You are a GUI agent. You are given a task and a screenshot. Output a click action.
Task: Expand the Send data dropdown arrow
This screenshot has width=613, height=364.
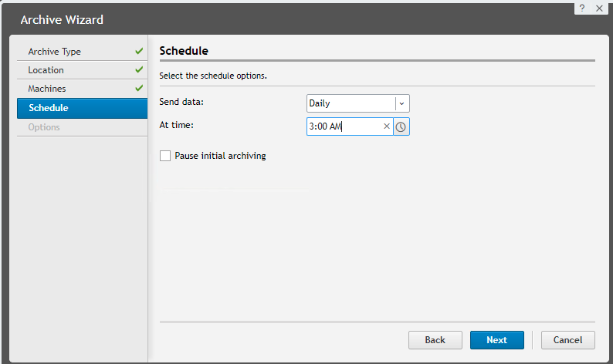pyautogui.click(x=402, y=103)
